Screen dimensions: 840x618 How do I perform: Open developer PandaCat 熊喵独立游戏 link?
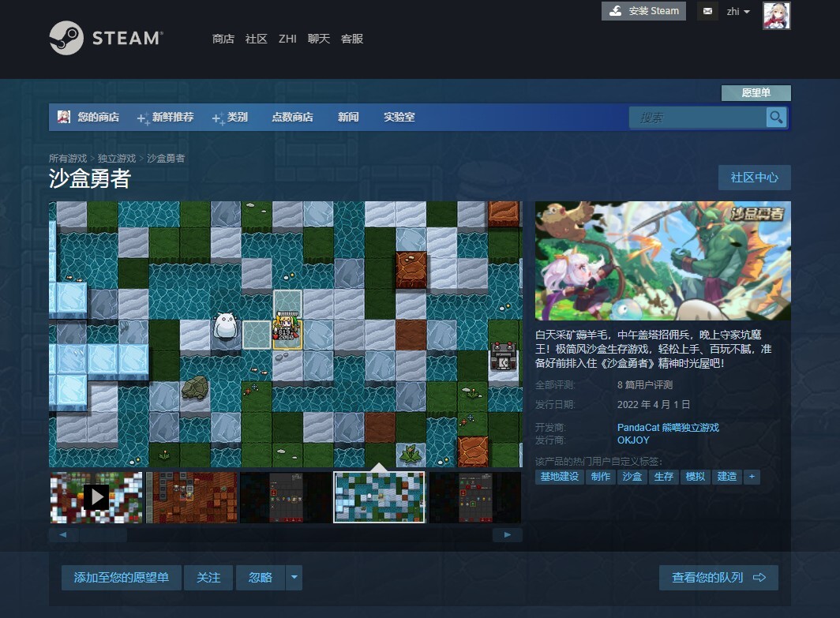668,427
